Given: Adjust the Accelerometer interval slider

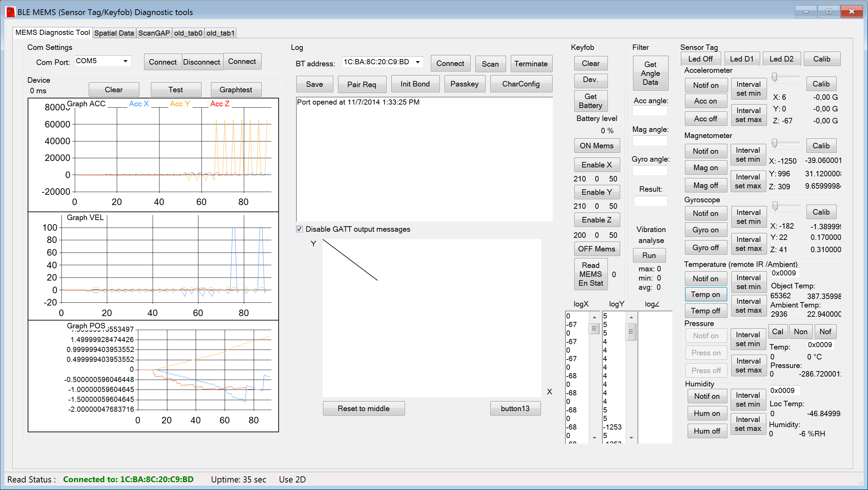Looking at the screenshot, I should pos(775,78).
